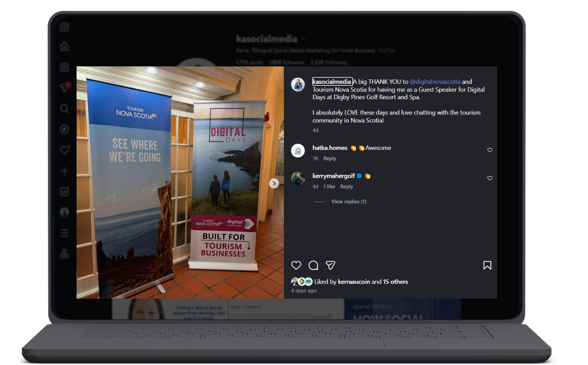Open the 15 others likes list
Viewport: 588px width, 365px height.
[395, 282]
